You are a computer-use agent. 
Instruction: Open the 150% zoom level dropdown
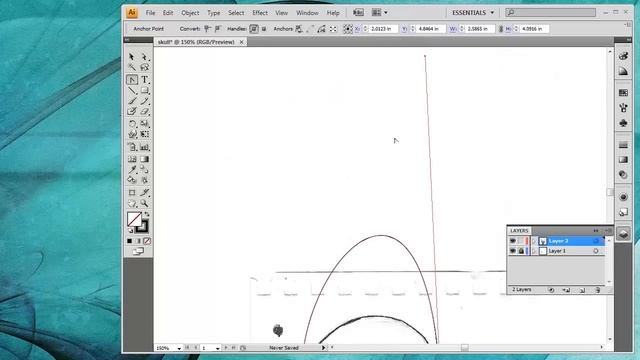point(179,348)
